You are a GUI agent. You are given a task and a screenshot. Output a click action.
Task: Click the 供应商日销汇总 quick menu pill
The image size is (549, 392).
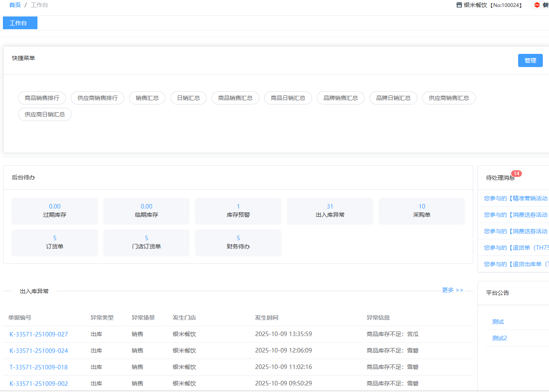[x=45, y=114]
